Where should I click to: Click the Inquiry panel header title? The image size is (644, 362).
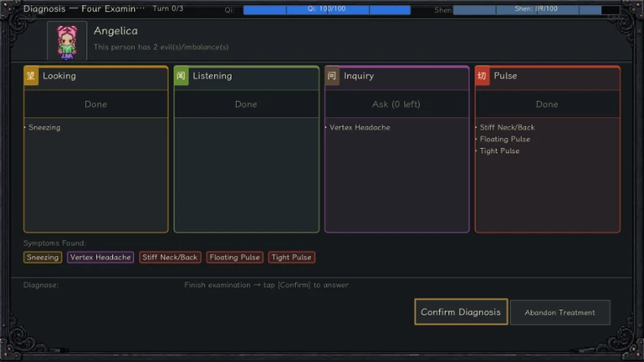click(358, 76)
